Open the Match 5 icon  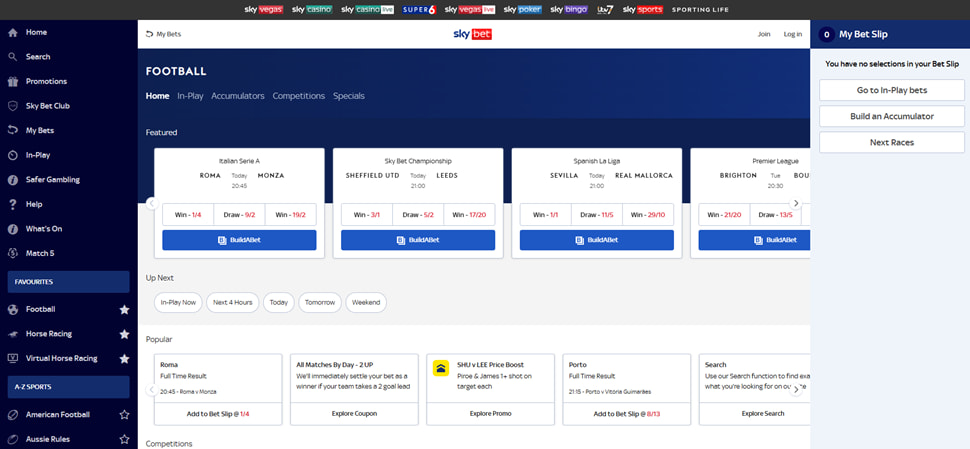(12, 253)
